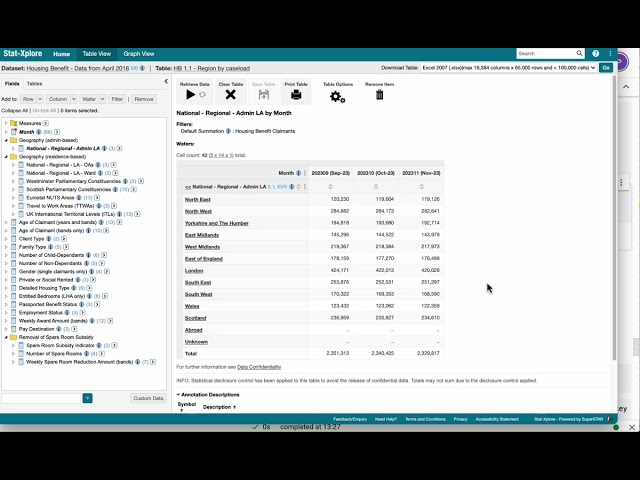
Task: Expand the Measures tree node
Action: tap(6, 123)
